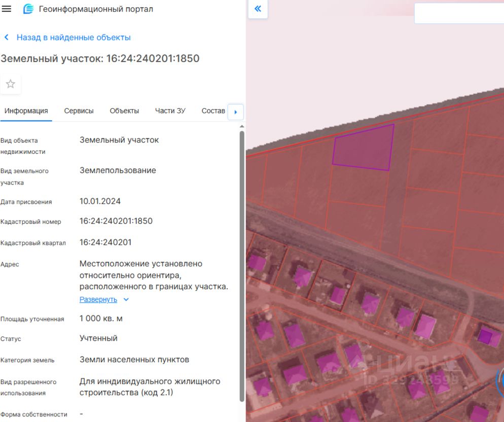Open the Объекты tab

coord(124,111)
